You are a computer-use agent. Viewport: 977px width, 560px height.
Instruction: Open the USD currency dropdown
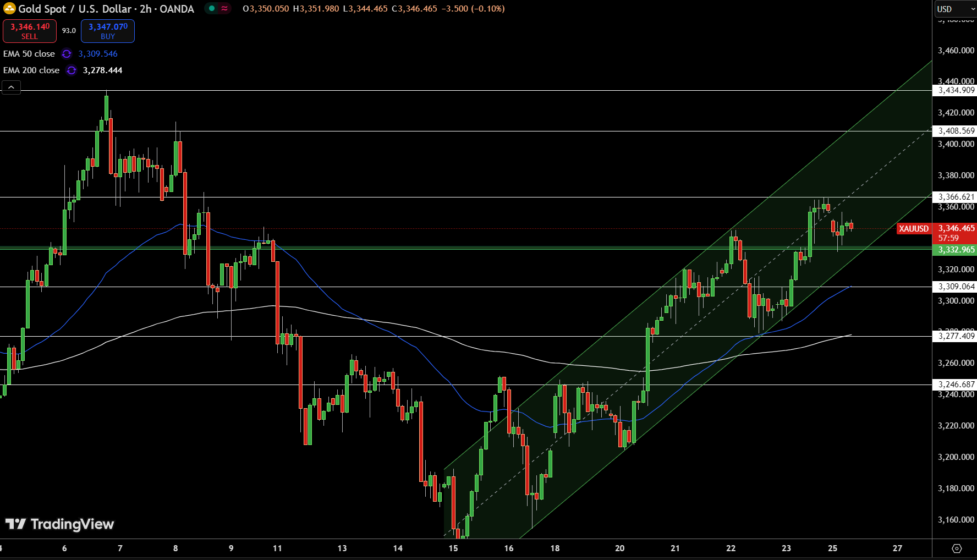coord(956,9)
